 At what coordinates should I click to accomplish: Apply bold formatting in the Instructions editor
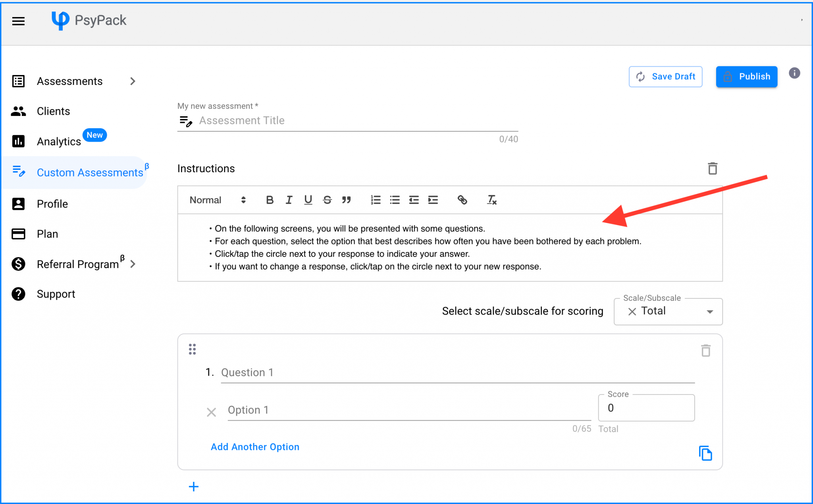pyautogui.click(x=270, y=200)
